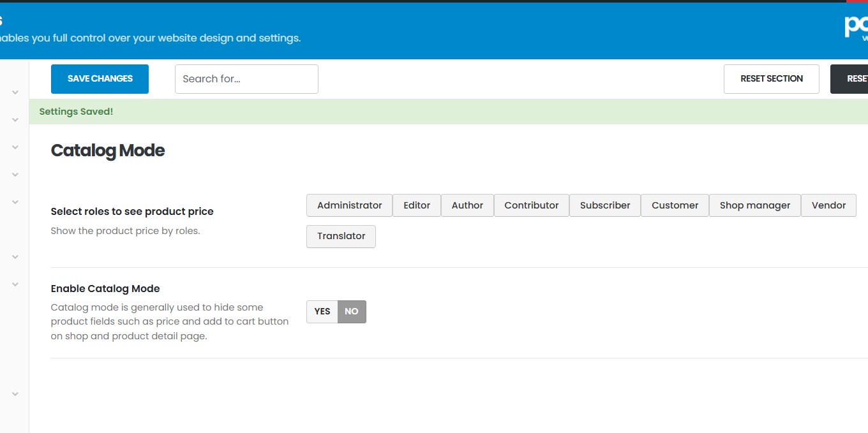The image size is (868, 433).
Task: Toggle the Administrator role for price visibility
Action: click(x=349, y=205)
